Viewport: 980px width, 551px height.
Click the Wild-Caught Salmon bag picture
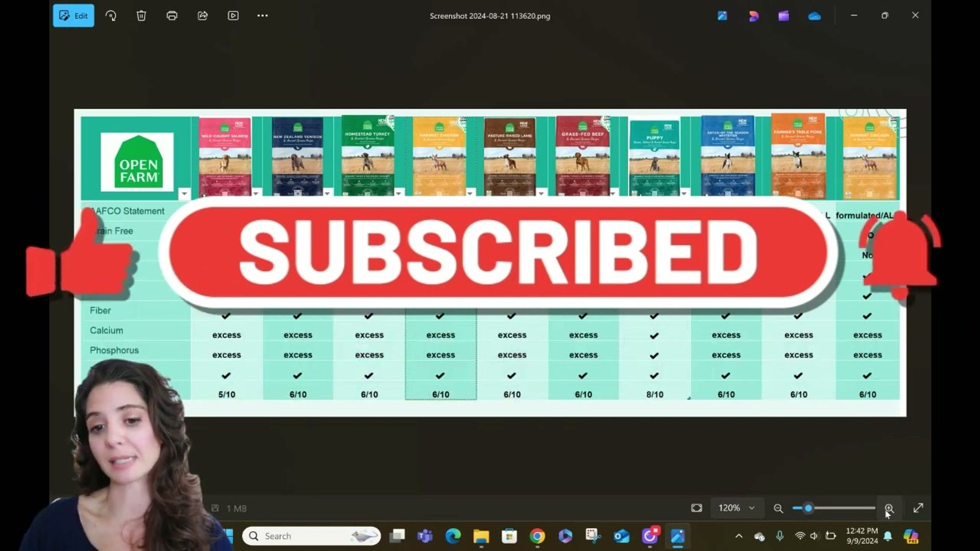(225, 156)
